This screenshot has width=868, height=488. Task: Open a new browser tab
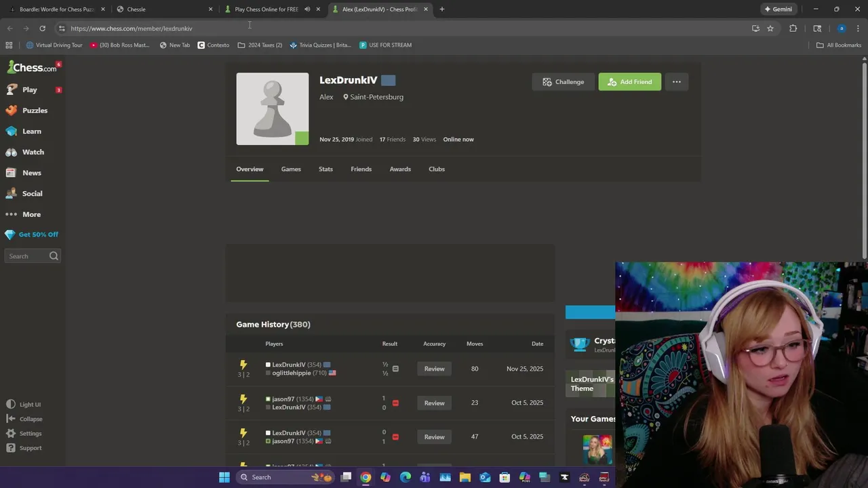pyautogui.click(x=442, y=9)
